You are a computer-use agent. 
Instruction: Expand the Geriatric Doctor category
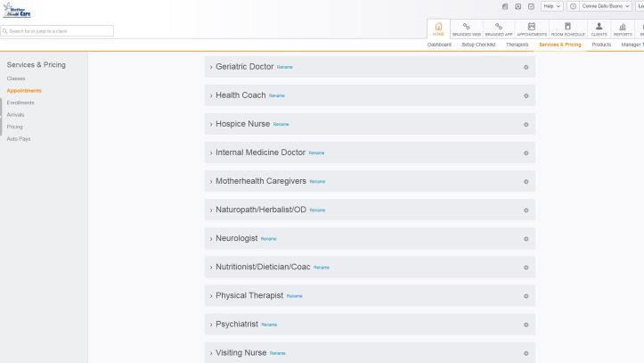tap(211, 67)
